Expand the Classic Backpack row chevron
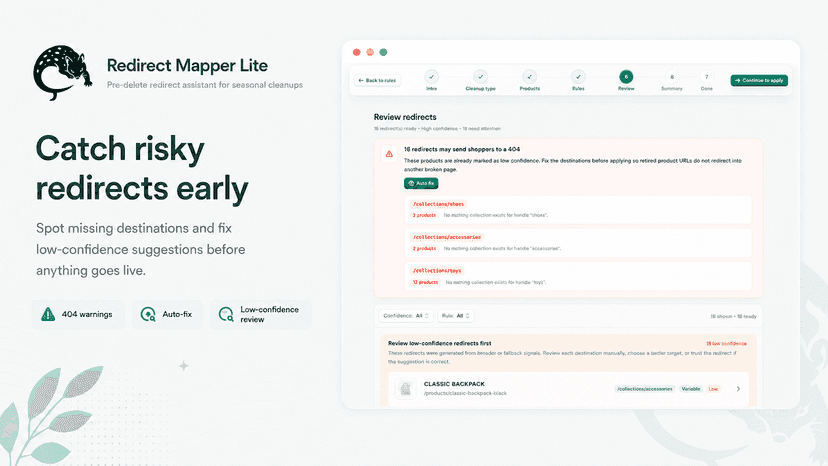Viewport: 828px width, 466px height. 738,389
